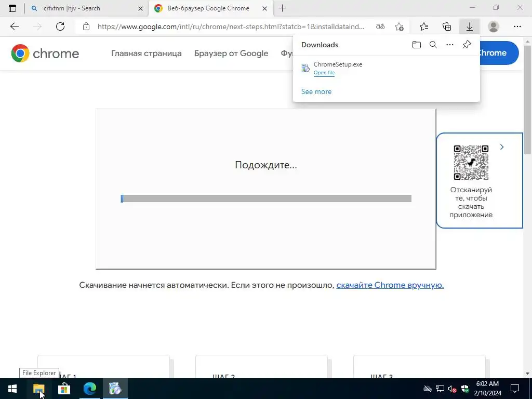Close the crfxfnm [hjv - Search tab
Viewport: 532px width, 399px height.
click(x=140, y=9)
